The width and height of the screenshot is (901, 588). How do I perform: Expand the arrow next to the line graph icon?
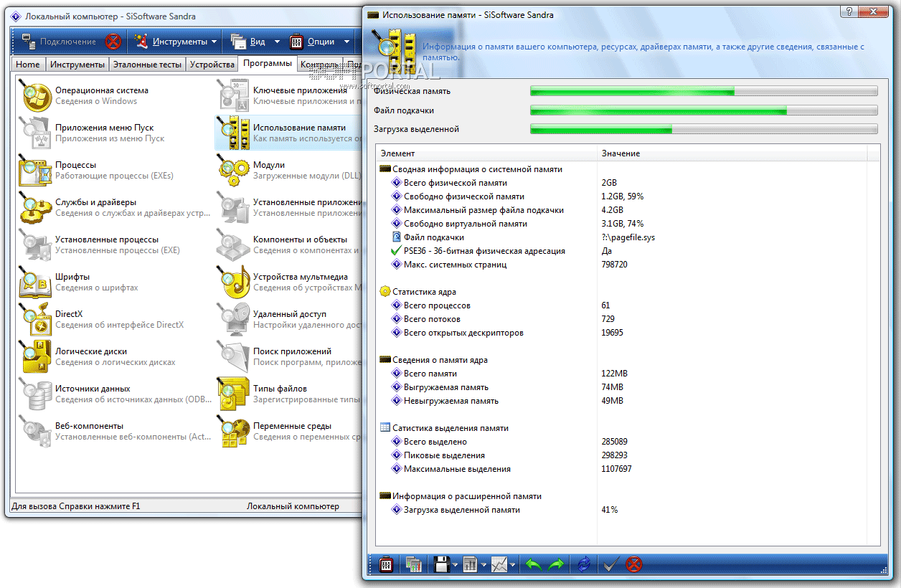point(513,565)
